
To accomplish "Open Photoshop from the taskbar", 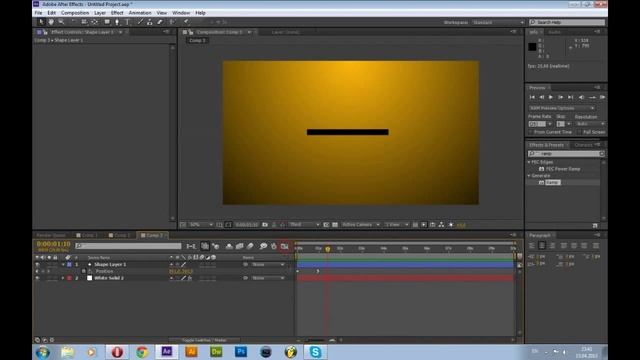I will pyautogui.click(x=241, y=352).
